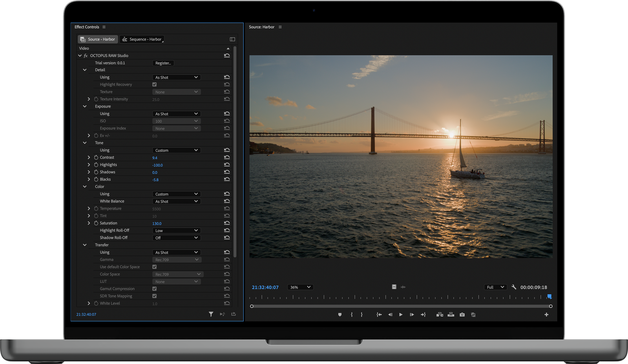The width and height of the screenshot is (628, 364).
Task: Toggle animation stopwatch for Saturation
Action: coord(96,223)
